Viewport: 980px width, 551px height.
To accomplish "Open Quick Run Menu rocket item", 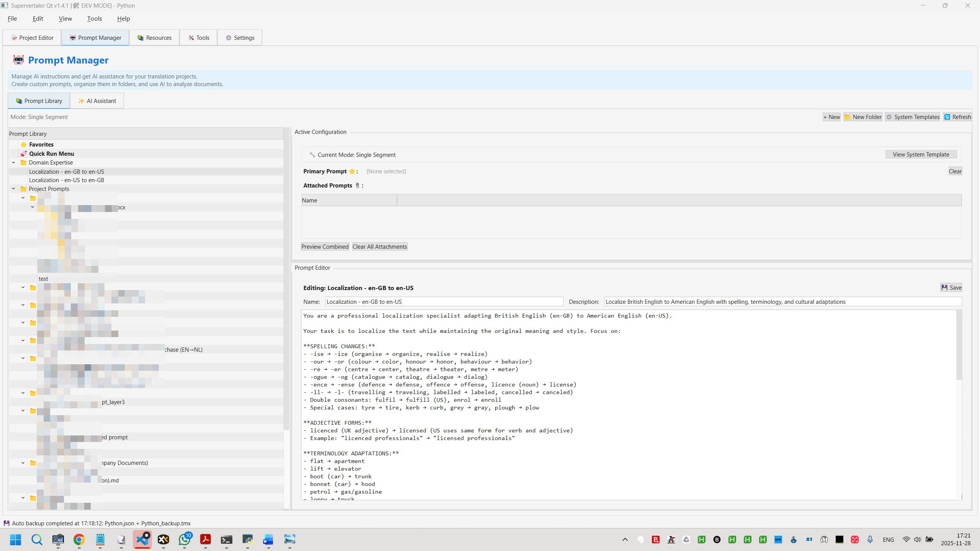I will point(51,154).
